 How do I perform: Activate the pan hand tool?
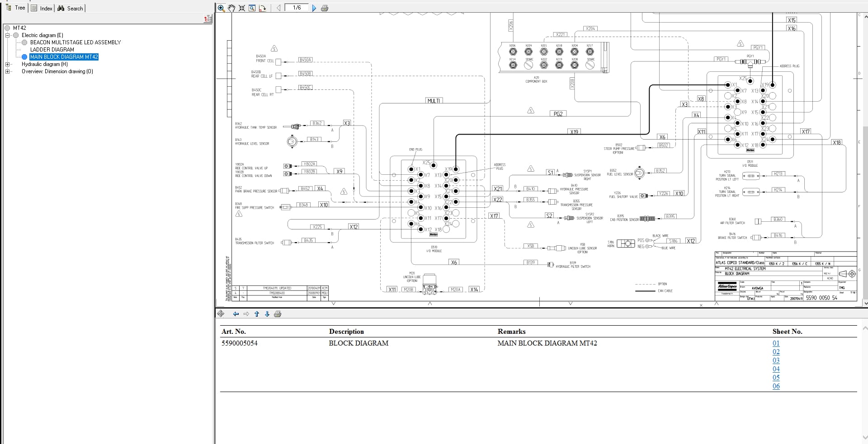pyautogui.click(x=231, y=8)
